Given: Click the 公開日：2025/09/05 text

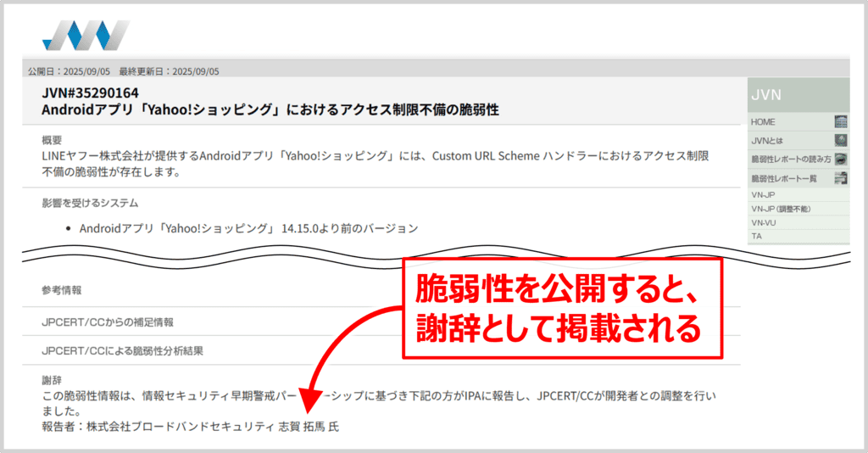Looking at the screenshot, I should click(x=70, y=71).
